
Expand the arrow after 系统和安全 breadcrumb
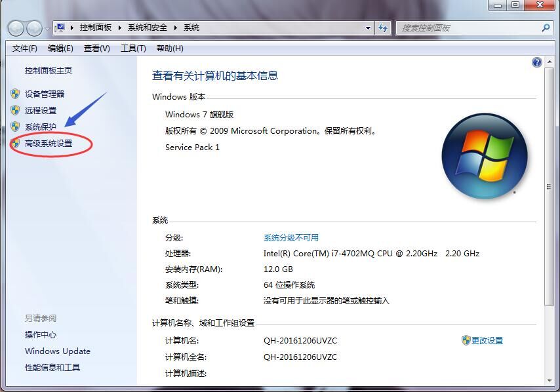(x=176, y=28)
